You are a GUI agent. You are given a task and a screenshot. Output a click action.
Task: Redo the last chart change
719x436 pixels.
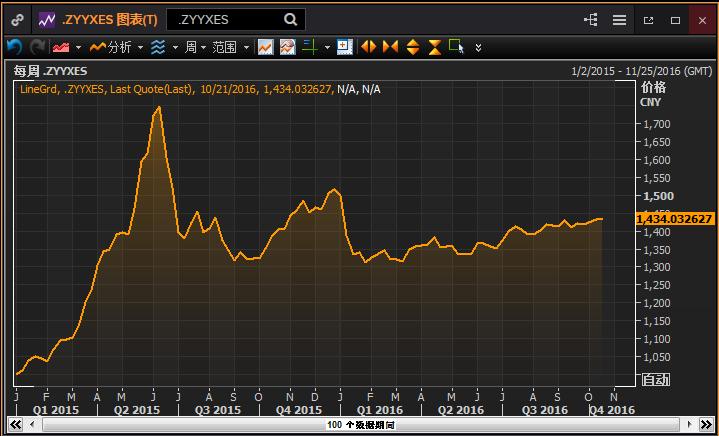tap(37, 47)
